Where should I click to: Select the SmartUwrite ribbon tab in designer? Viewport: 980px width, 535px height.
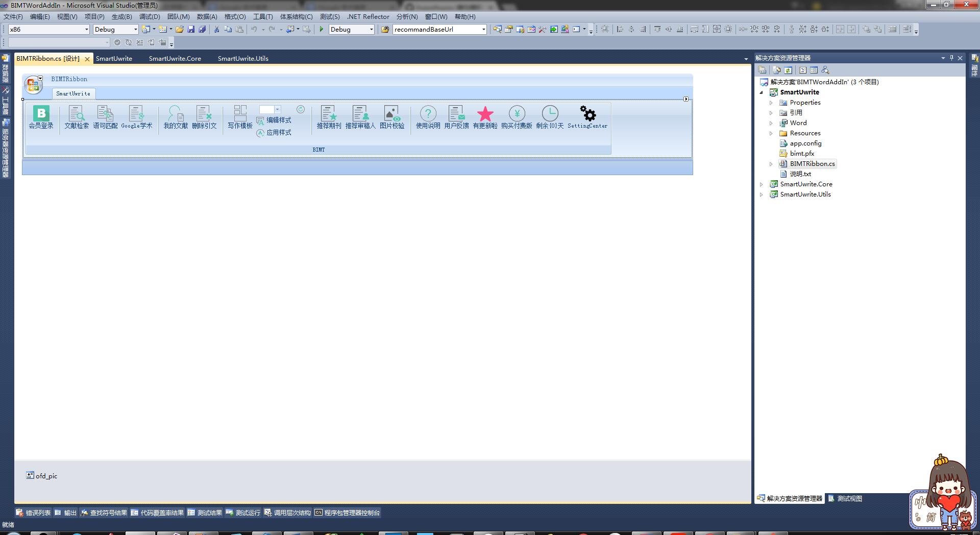tap(73, 93)
